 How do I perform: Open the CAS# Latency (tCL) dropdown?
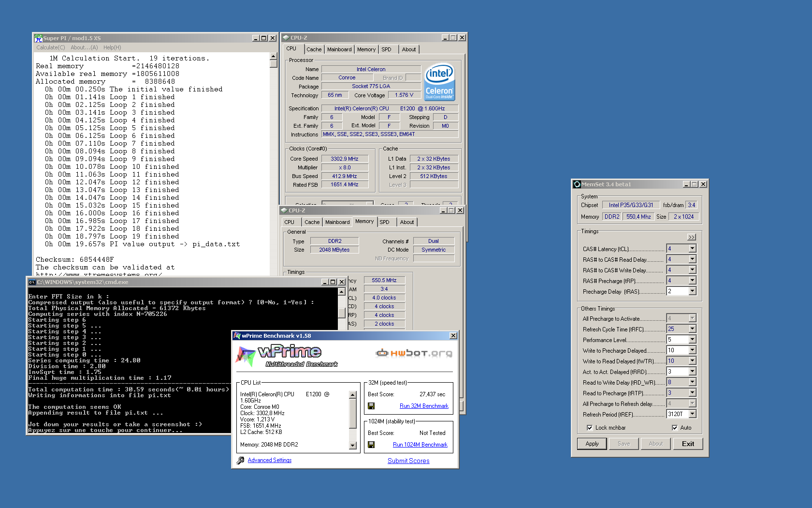click(x=692, y=249)
